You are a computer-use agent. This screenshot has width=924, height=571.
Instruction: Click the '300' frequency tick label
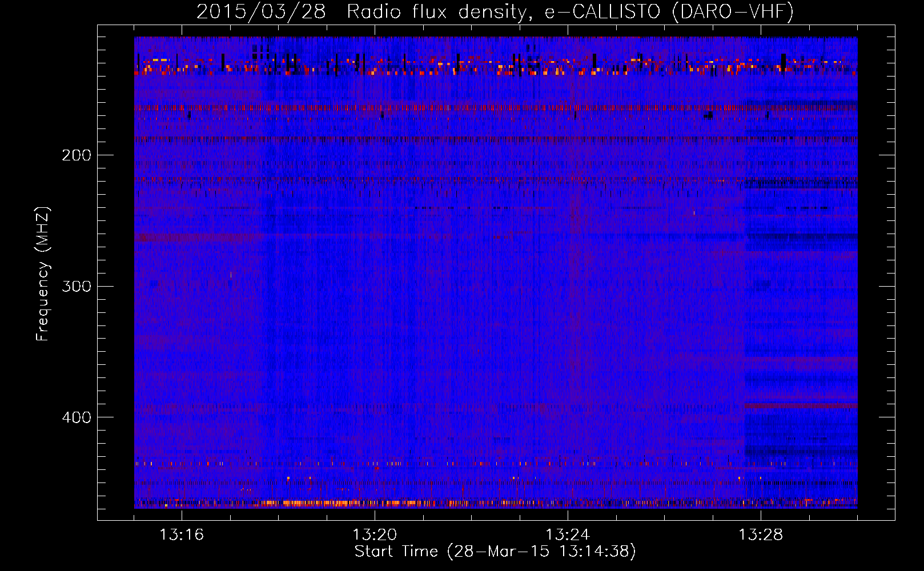[x=77, y=286]
